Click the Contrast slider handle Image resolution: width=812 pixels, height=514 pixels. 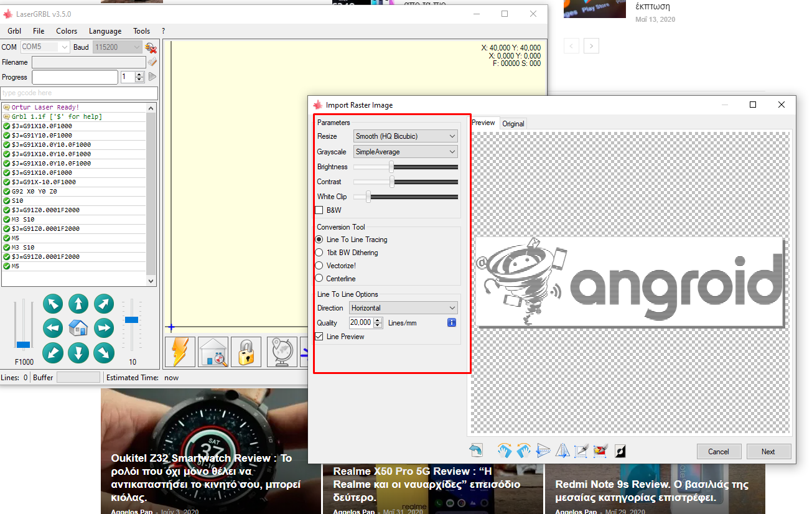click(392, 181)
